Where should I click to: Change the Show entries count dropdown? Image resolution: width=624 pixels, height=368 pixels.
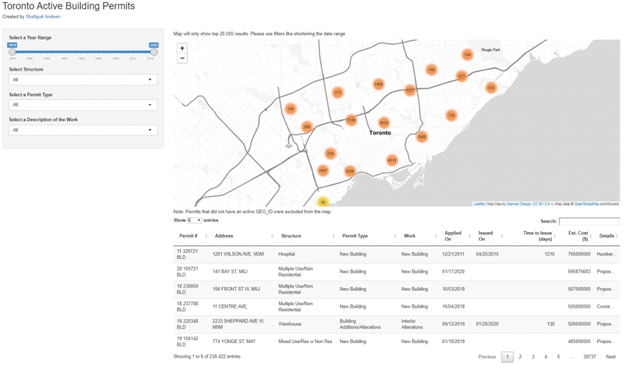click(x=194, y=220)
